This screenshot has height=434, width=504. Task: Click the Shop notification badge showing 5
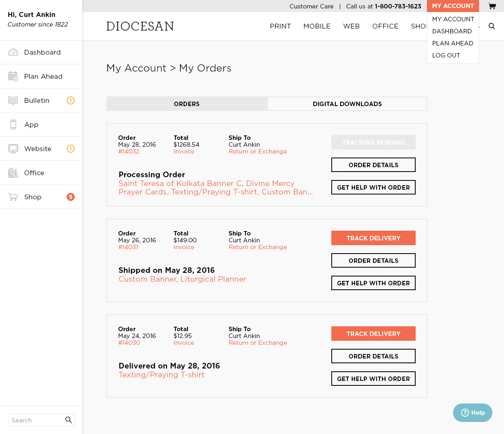pyautogui.click(x=71, y=197)
